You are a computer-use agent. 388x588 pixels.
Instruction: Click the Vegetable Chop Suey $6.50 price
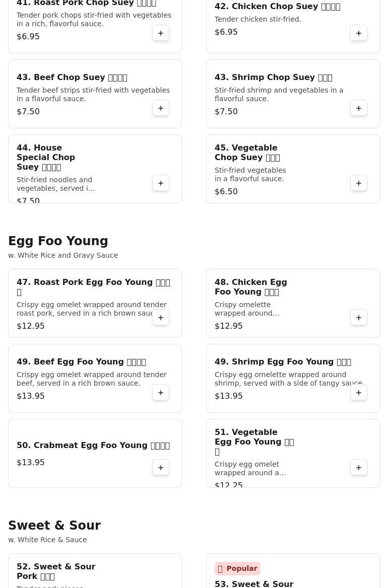226,192
